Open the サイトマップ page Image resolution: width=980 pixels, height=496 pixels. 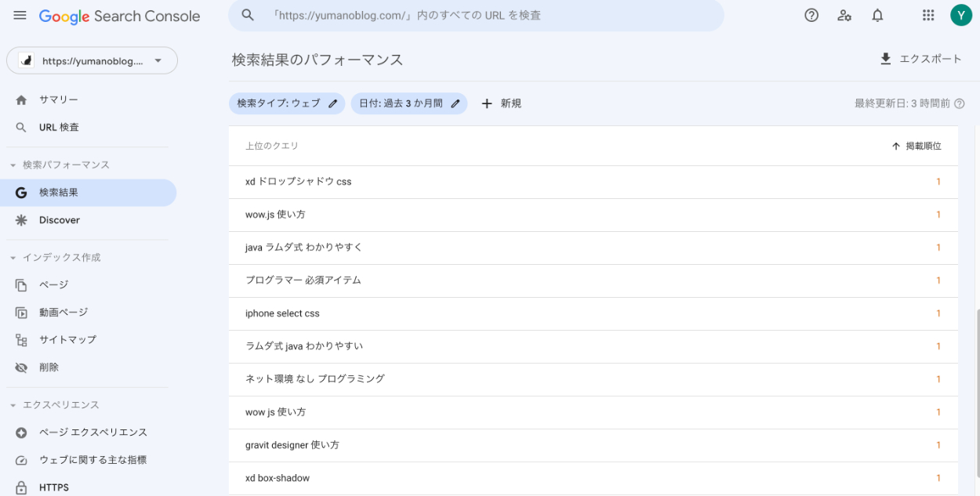(67, 339)
